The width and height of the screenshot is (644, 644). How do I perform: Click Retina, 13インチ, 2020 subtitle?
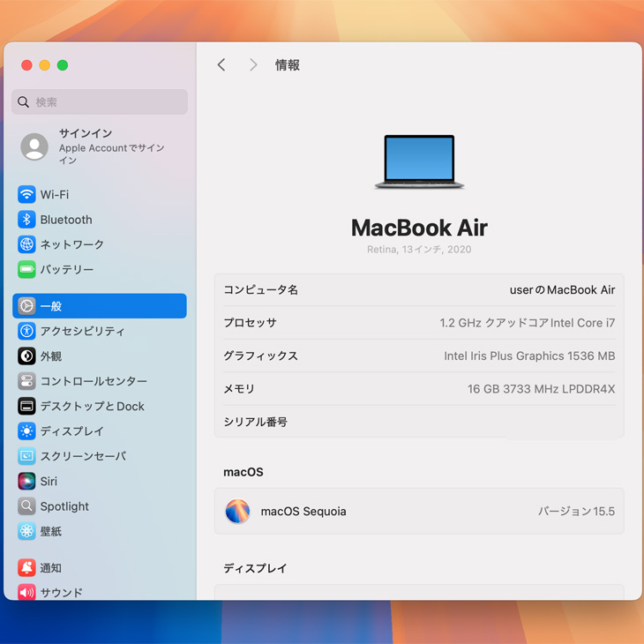[419, 250]
